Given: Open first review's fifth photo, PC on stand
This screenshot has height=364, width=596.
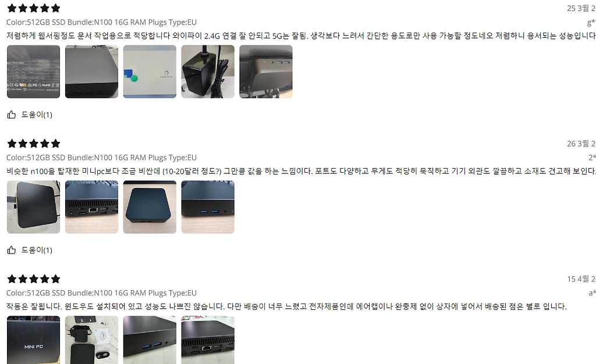Looking at the screenshot, I should coord(266,72).
